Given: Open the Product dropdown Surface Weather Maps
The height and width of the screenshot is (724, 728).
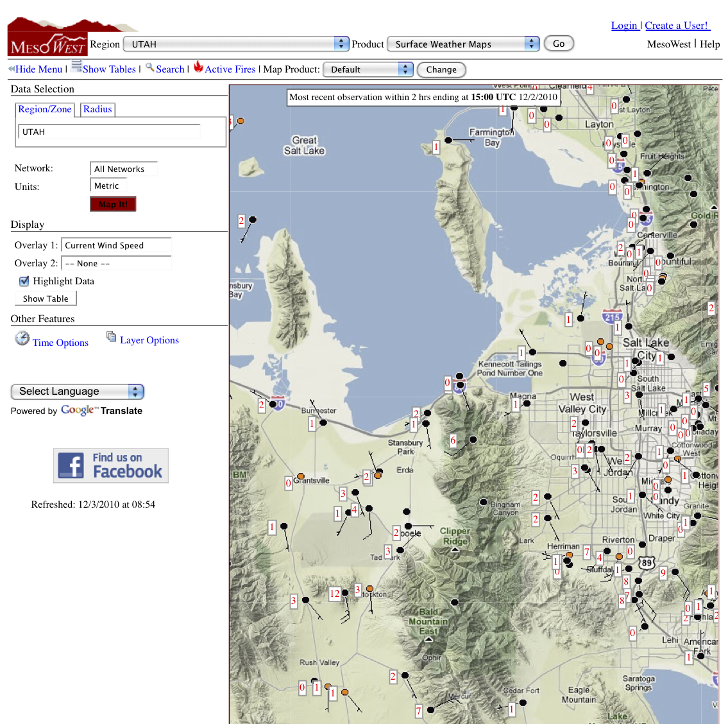Looking at the screenshot, I should pos(464,44).
